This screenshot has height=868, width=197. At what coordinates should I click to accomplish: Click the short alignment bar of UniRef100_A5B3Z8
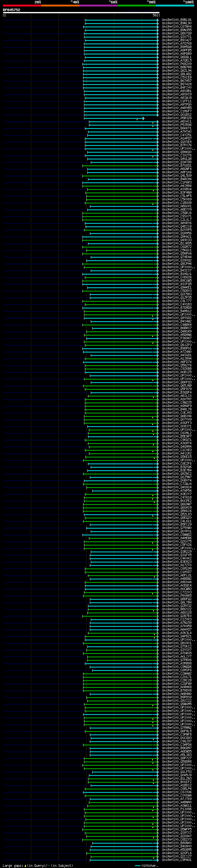(x=114, y=118)
